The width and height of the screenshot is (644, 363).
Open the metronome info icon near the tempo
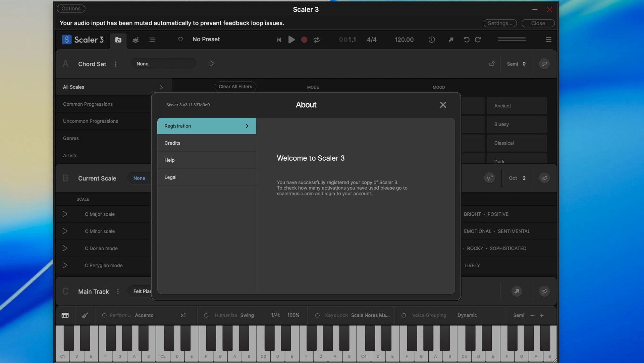tap(432, 40)
